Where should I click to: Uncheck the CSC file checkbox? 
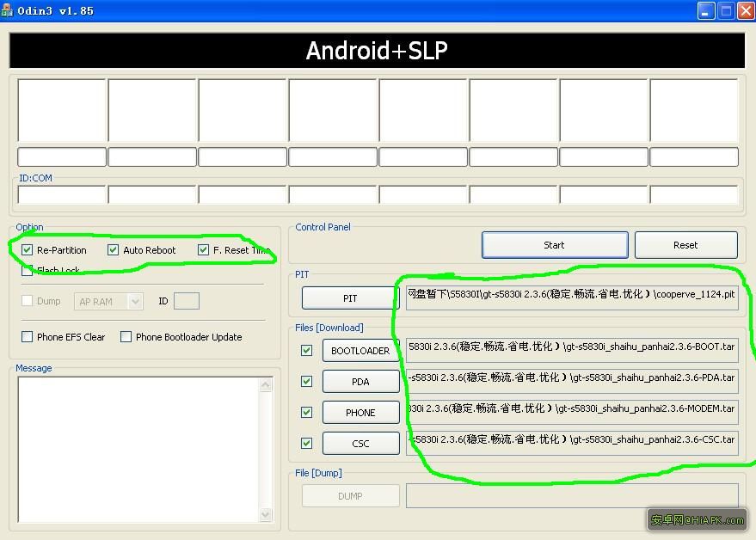tap(307, 443)
